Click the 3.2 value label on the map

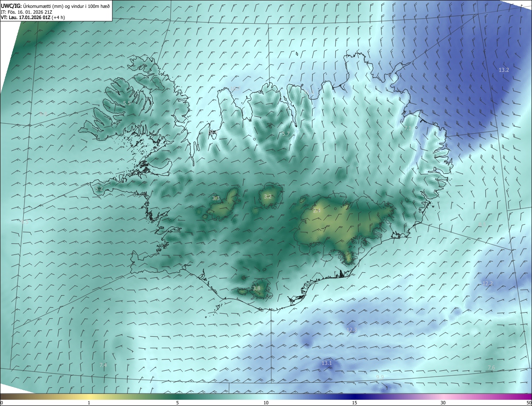point(268,197)
